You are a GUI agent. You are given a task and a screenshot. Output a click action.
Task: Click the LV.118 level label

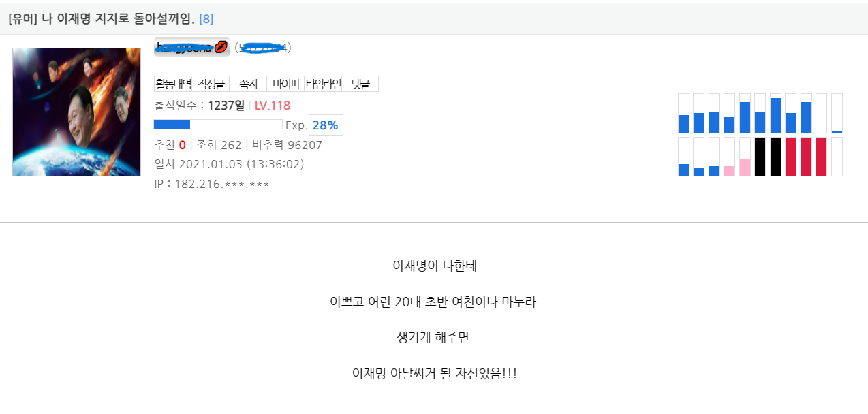point(273,106)
